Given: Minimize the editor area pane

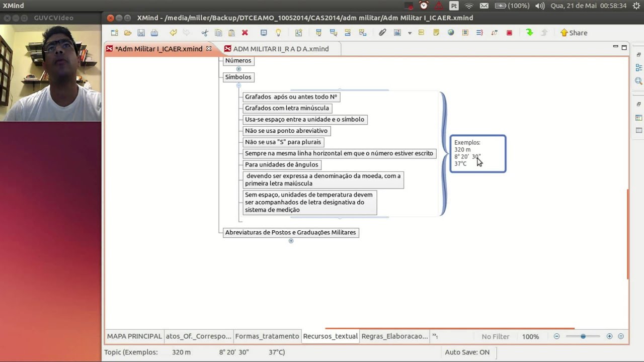Looking at the screenshot, I should pos(615,47).
